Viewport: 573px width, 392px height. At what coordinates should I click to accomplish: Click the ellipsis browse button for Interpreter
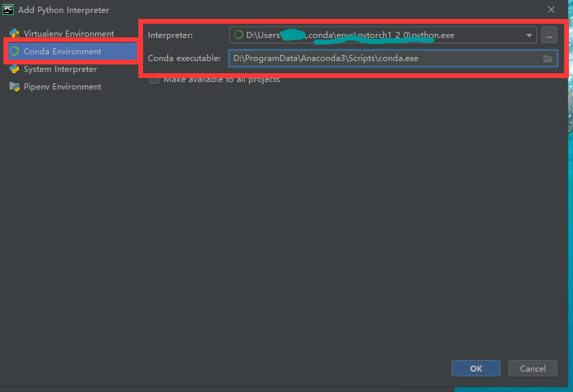pyautogui.click(x=549, y=35)
